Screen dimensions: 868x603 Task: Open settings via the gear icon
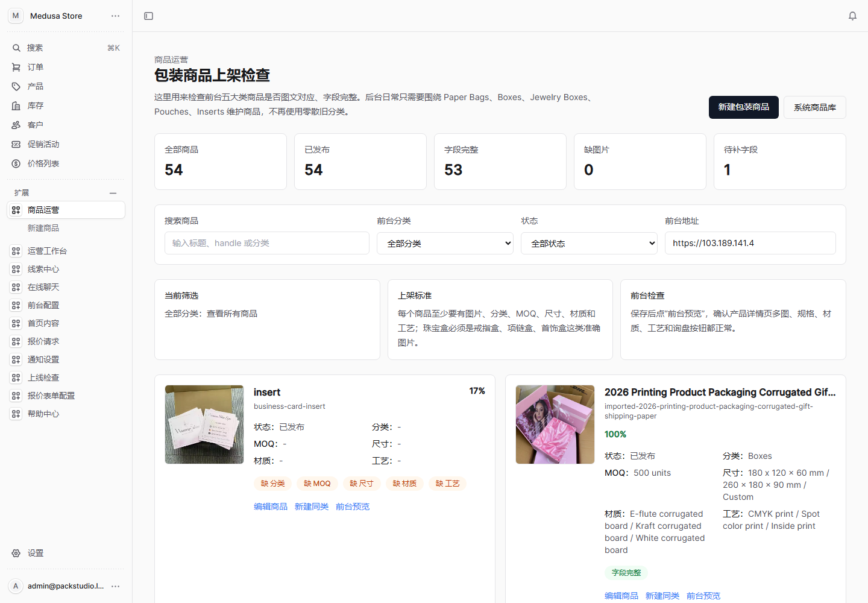(16, 553)
